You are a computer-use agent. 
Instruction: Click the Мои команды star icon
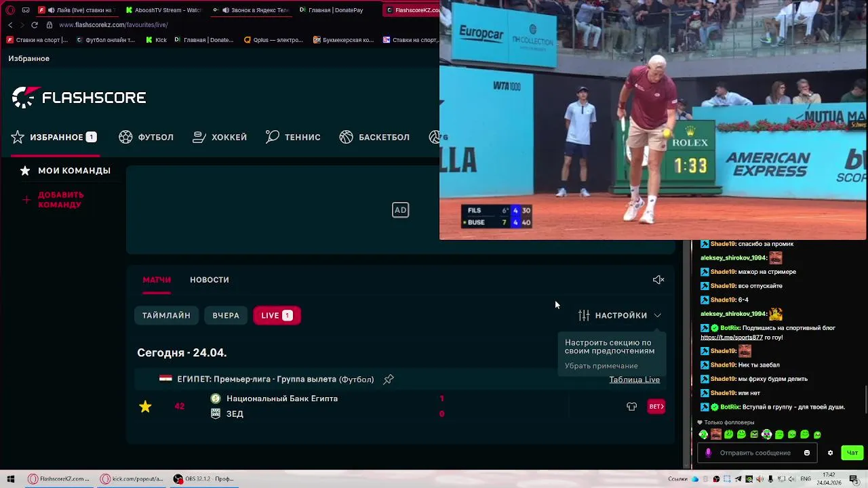pyautogui.click(x=25, y=171)
